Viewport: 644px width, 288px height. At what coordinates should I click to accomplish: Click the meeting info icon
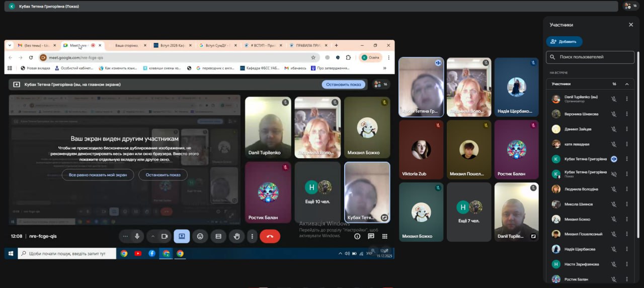coord(357,236)
